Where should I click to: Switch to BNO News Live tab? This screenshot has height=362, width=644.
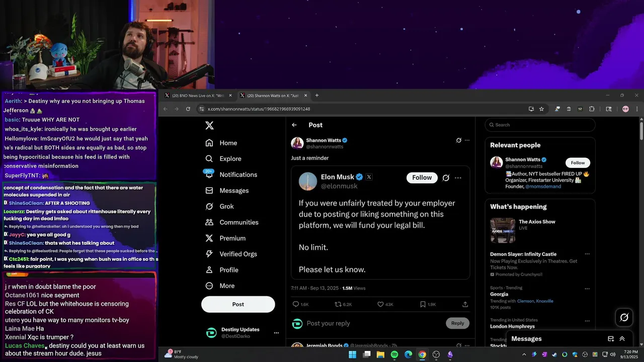click(x=198, y=96)
